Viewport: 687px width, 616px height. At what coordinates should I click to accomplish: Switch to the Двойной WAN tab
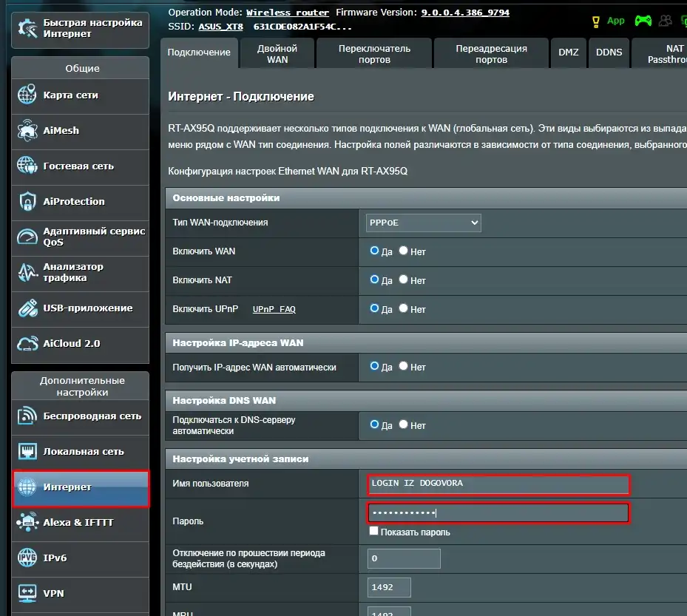(277, 53)
